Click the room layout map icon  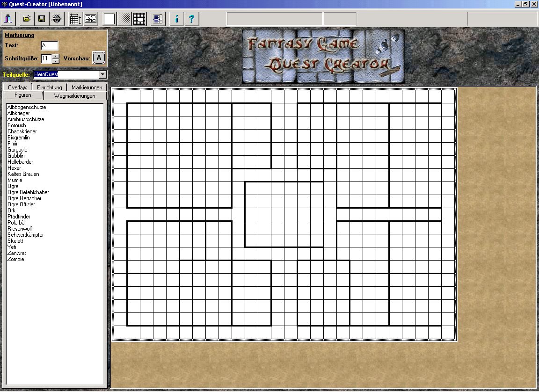(x=90, y=19)
